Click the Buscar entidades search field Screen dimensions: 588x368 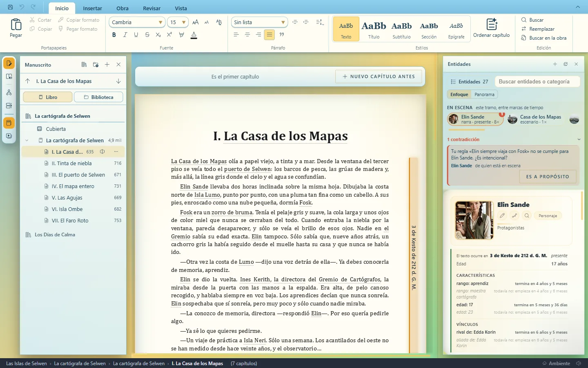click(537, 81)
